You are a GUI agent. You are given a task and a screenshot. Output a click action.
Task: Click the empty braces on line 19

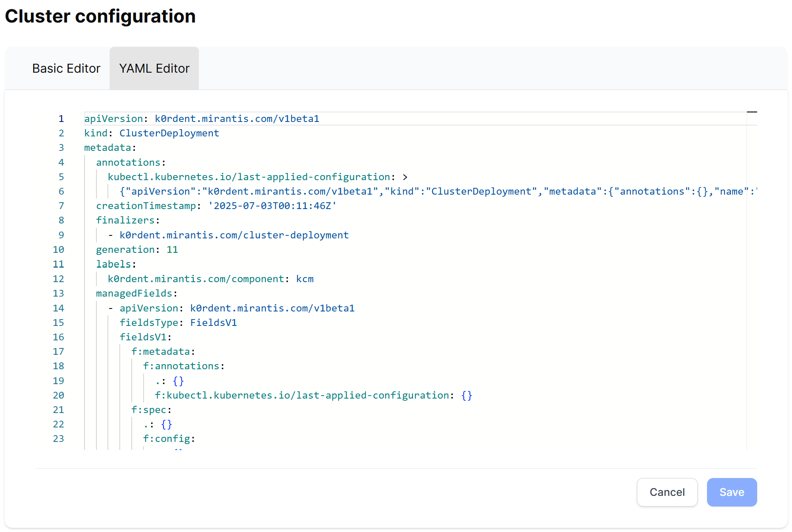[x=178, y=381]
